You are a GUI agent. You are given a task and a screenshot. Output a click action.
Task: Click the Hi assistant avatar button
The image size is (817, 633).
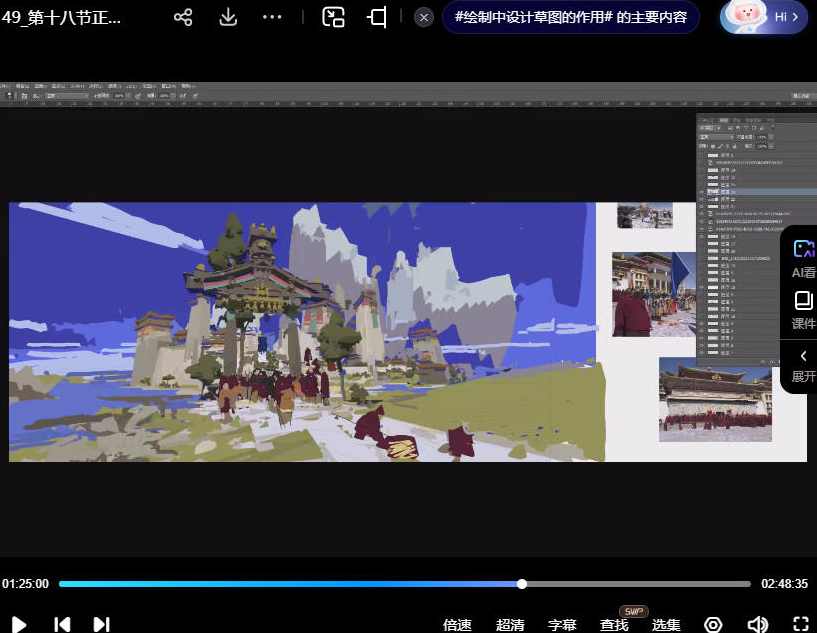762,18
